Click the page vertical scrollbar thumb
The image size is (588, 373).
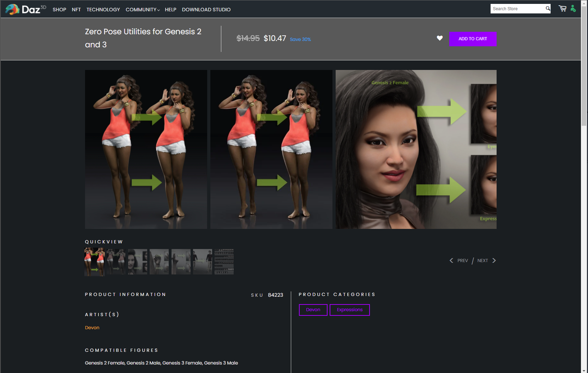(584, 65)
